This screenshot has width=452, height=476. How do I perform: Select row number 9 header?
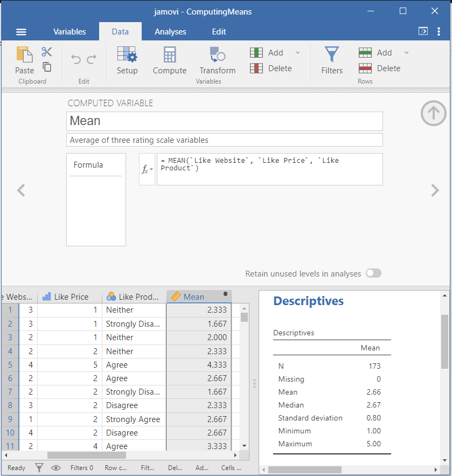pos(10,419)
